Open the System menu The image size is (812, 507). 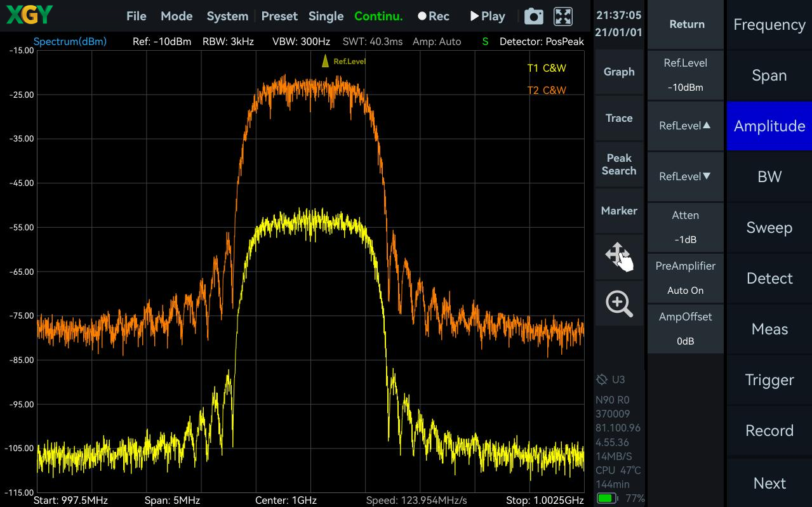(x=227, y=16)
